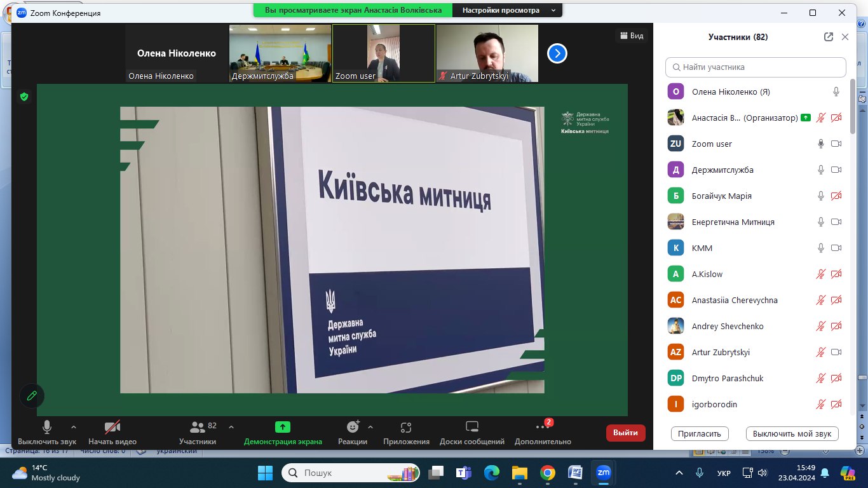Select Держмитслужба video thumbnail
Image resolution: width=868 pixels, height=488 pixels.
(x=280, y=53)
